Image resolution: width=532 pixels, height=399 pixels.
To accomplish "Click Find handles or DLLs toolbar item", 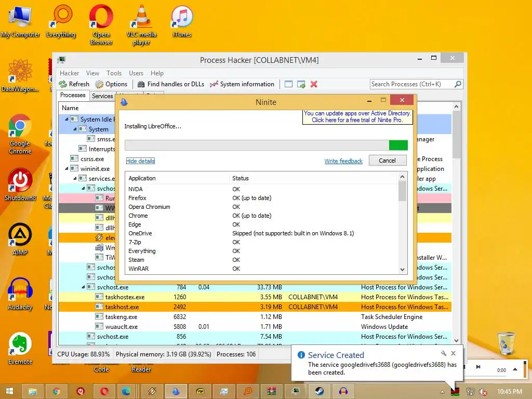I will click(x=171, y=84).
